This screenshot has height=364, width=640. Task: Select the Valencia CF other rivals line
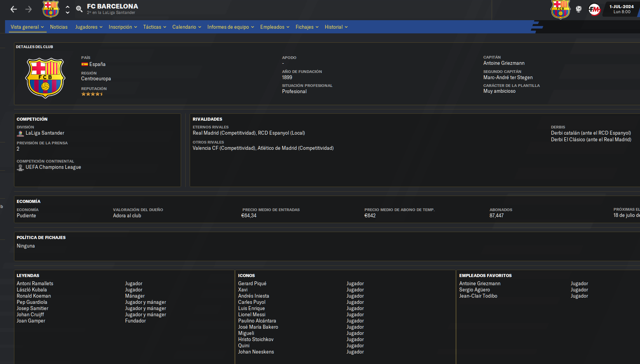click(263, 148)
